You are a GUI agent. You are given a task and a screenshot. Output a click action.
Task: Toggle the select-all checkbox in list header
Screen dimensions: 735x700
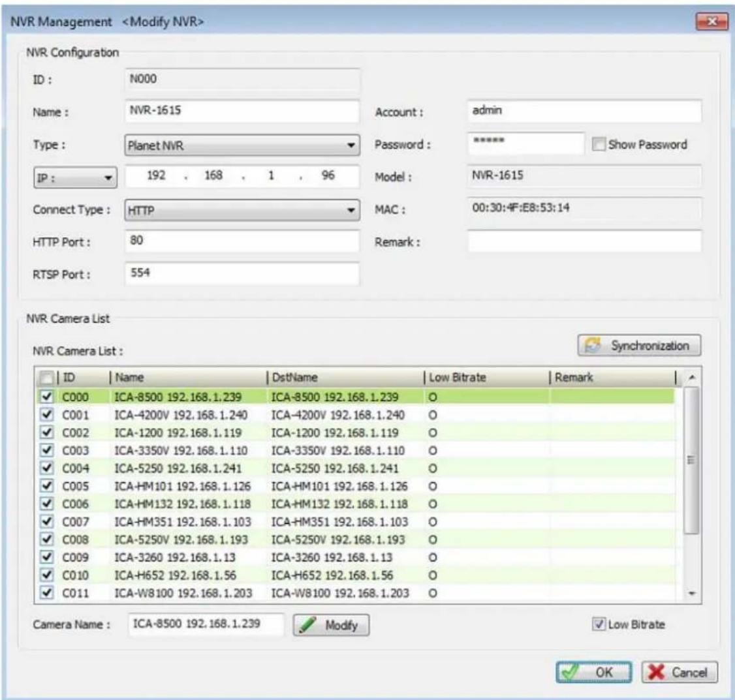coord(46,378)
